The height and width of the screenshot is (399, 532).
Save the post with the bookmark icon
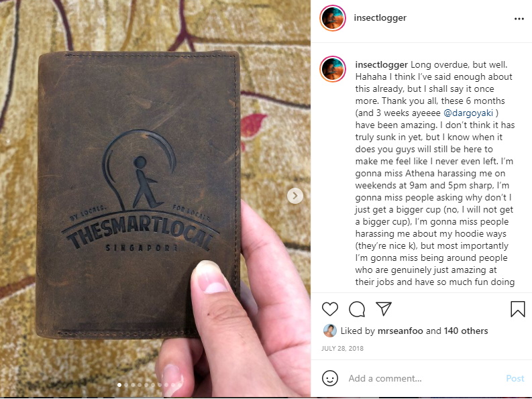point(518,308)
